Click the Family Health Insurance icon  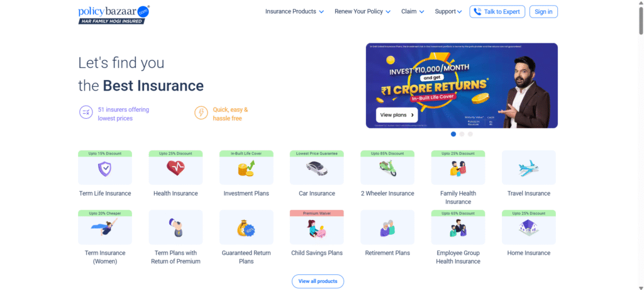tap(458, 169)
